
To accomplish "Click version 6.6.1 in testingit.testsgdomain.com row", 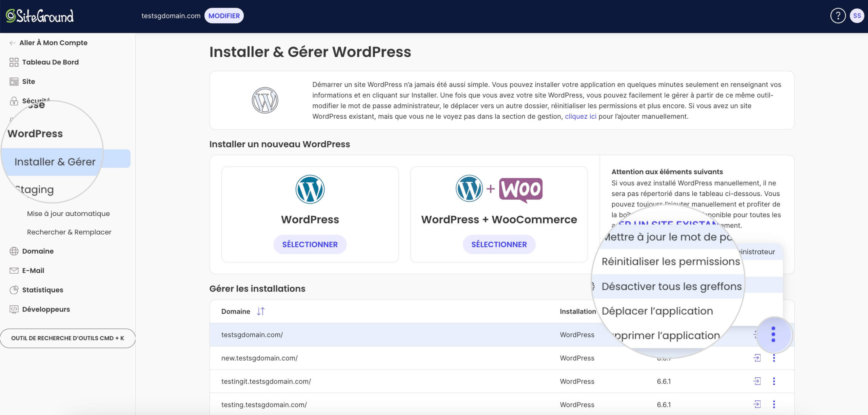I will point(664,381).
